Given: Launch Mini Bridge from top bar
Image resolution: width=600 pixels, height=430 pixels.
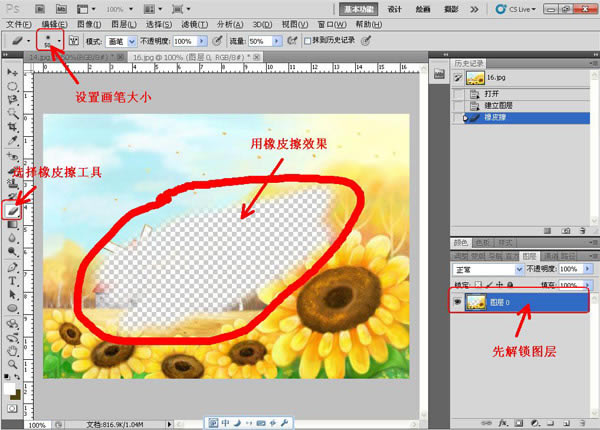Looking at the screenshot, I should pos(61,9).
